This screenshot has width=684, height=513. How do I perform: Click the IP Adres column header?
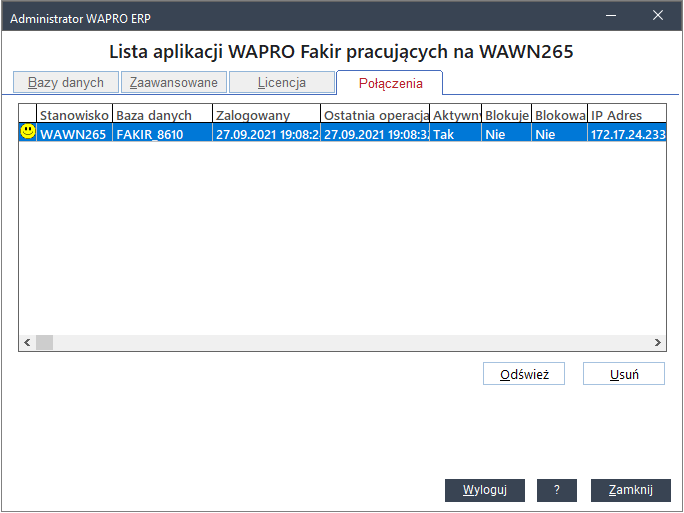627,115
